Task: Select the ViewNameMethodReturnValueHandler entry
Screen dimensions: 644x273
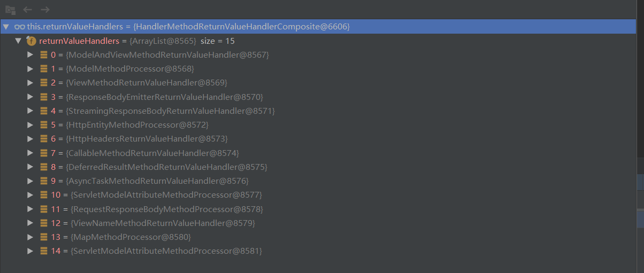Action: pos(153,223)
